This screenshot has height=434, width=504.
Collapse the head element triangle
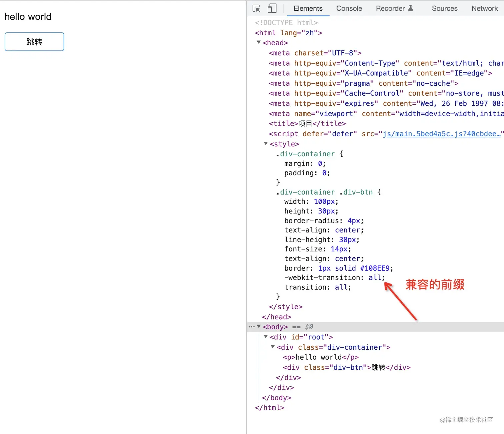click(259, 42)
